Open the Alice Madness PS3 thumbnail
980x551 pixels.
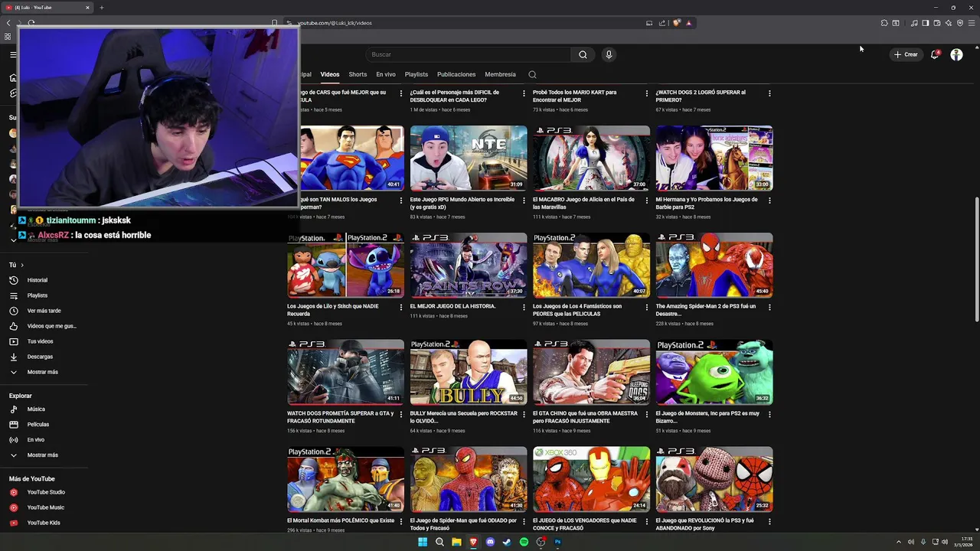591,158
